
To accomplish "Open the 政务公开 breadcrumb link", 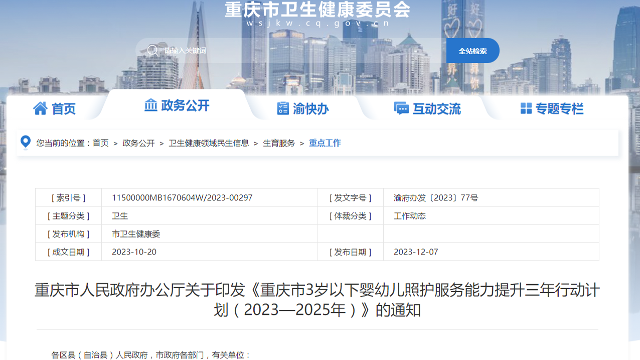I will [x=138, y=143].
